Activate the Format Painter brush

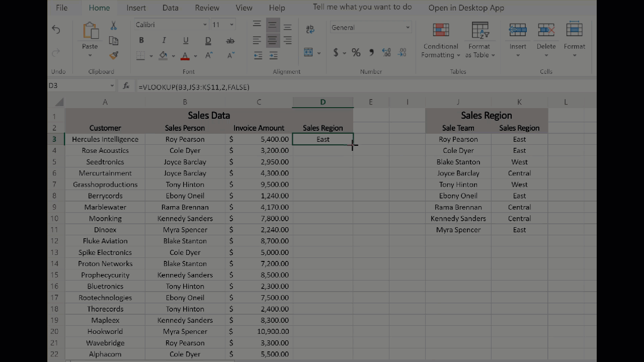pyautogui.click(x=114, y=55)
